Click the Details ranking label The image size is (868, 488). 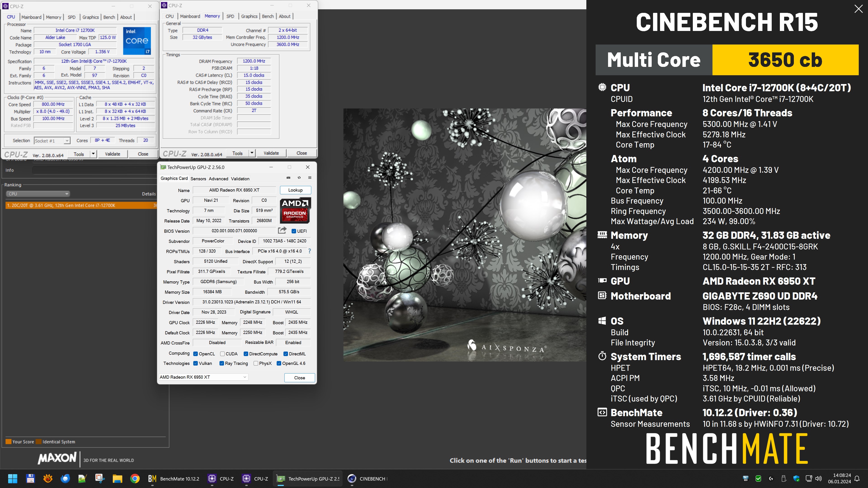149,194
